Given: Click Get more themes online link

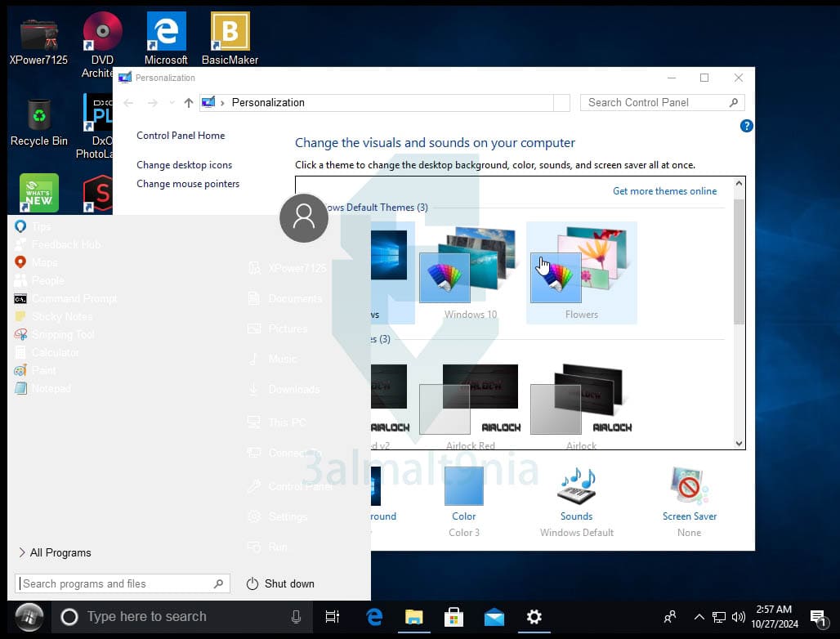Looking at the screenshot, I should click(x=665, y=191).
